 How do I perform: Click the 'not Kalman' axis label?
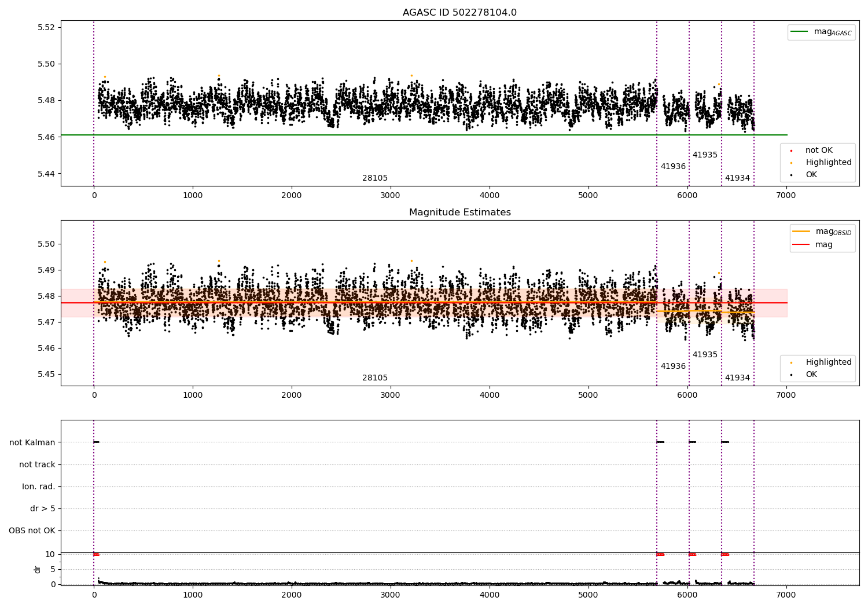pyautogui.click(x=32, y=442)
